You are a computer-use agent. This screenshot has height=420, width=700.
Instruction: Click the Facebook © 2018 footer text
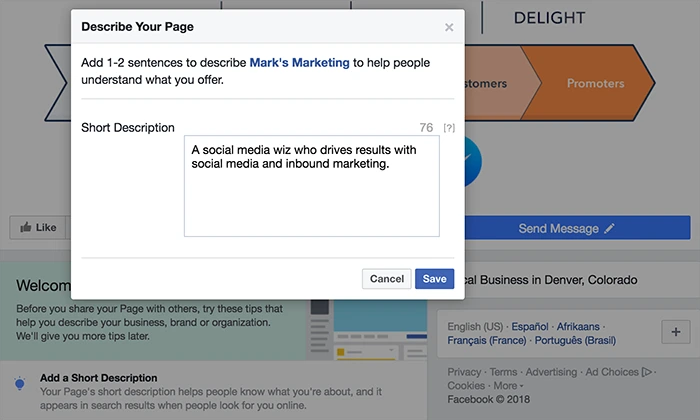(x=488, y=399)
